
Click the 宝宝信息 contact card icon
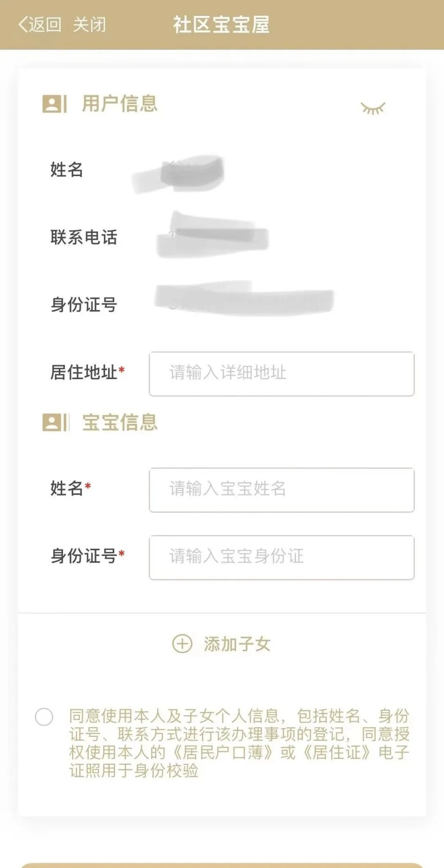[54, 423]
